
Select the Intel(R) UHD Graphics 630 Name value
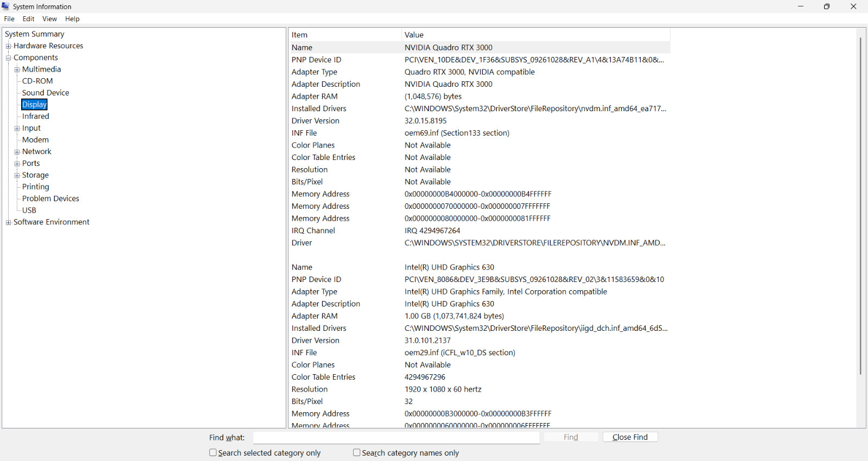[449, 267]
